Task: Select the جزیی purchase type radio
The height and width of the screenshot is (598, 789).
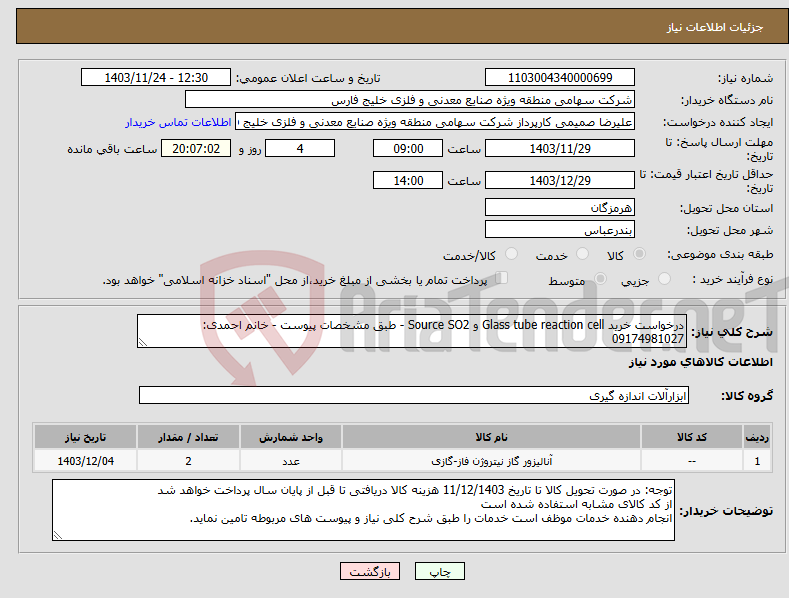Action: 664,279
